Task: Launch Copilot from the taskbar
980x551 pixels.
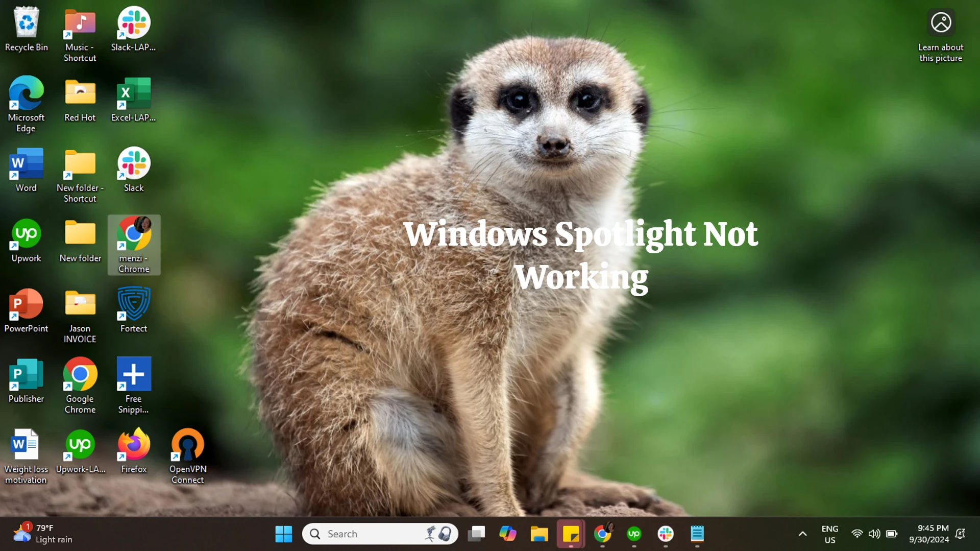Action: (507, 534)
